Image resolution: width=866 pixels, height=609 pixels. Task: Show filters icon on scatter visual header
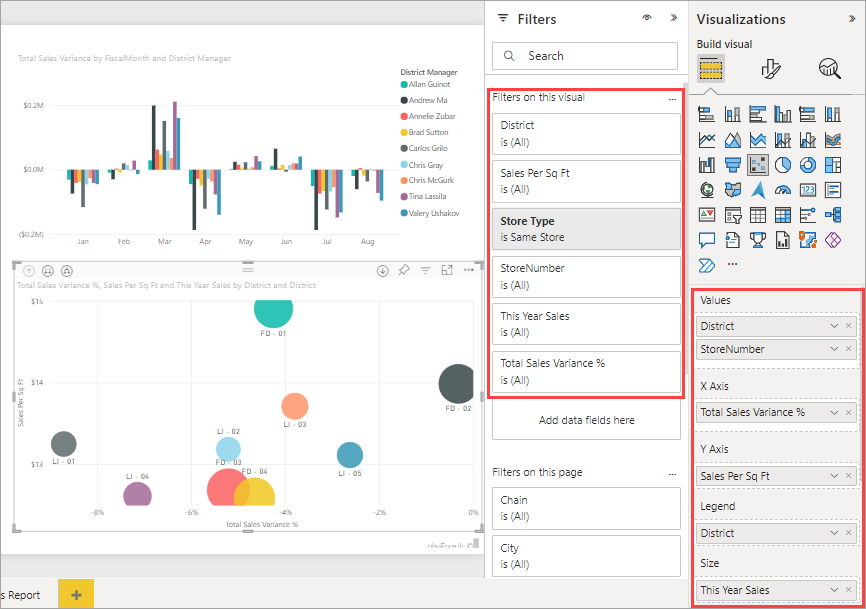[425, 270]
